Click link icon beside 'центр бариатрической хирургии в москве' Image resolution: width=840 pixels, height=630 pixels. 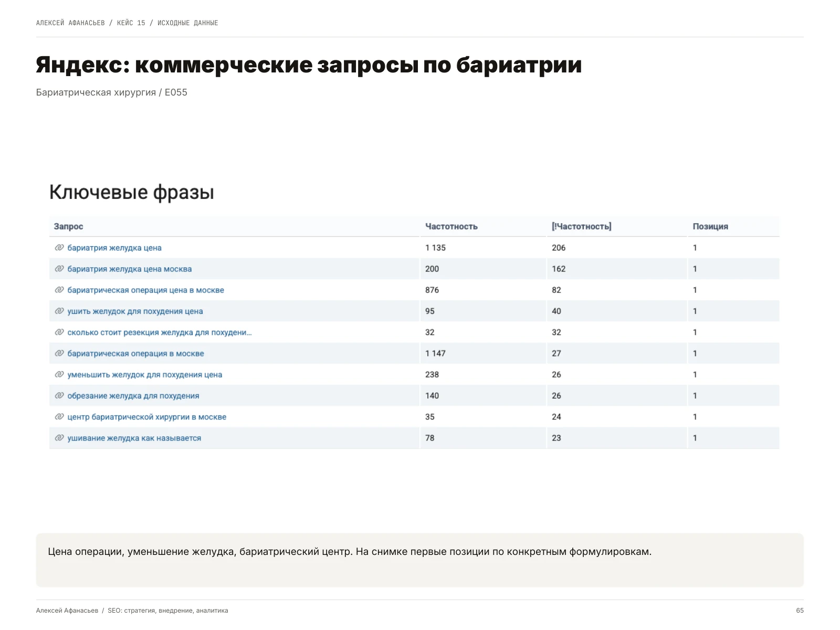pyautogui.click(x=59, y=417)
